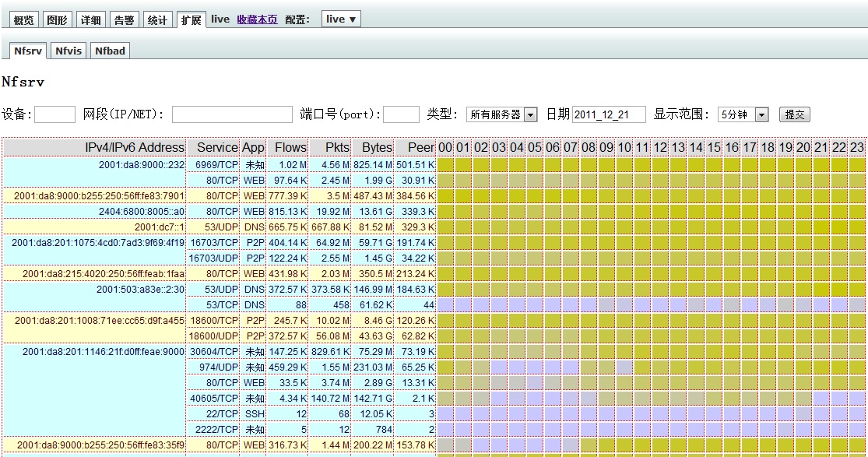868x457 pixels.
Task: Open the 扩展 tab
Action: coord(191,20)
